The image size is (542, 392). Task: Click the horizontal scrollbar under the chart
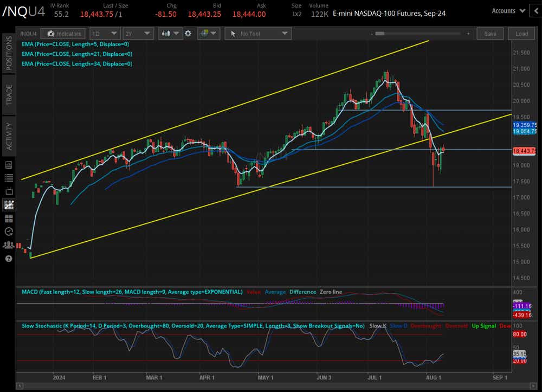coord(276,386)
